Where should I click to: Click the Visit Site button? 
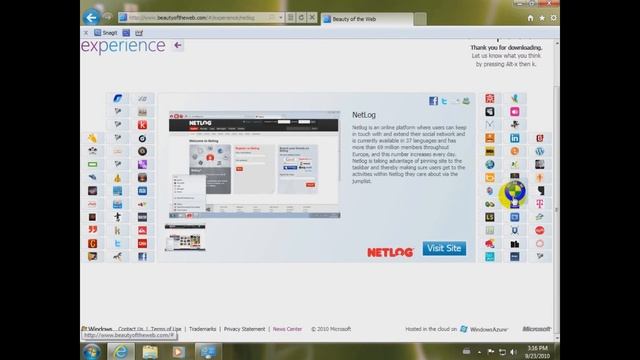point(444,248)
